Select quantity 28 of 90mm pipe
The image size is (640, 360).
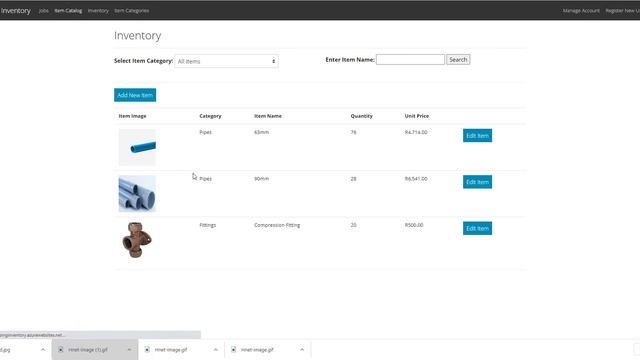pyautogui.click(x=353, y=179)
